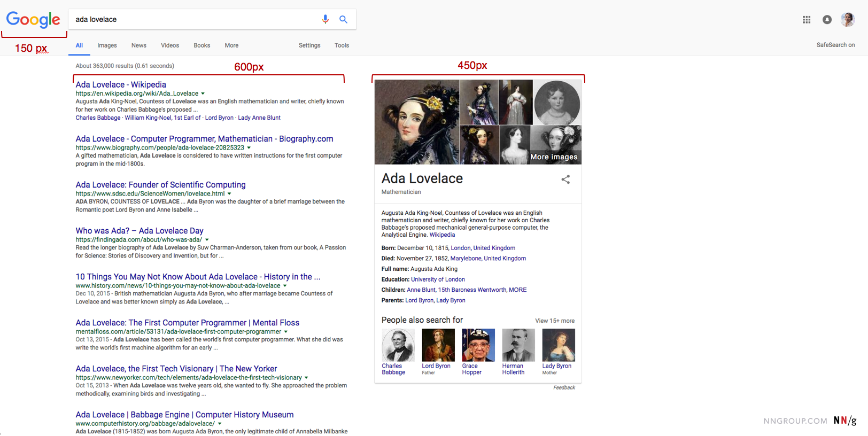
Task: Show MORE children in knowledge panel
Action: tap(517, 290)
